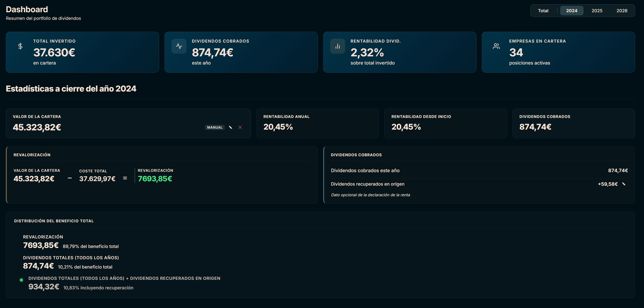Screen dimensions: 644x308
Task: Click 874,74€ in Dividendos cobrados este año row
Action: coord(618,171)
